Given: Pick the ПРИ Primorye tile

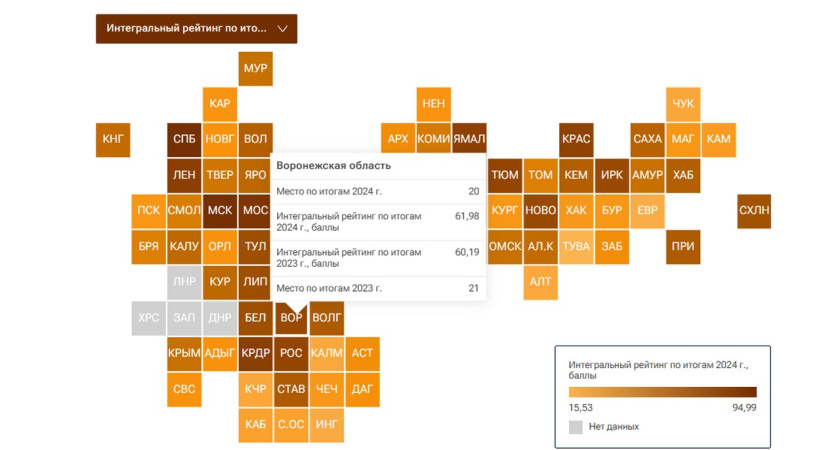Looking at the screenshot, I should 683,246.
